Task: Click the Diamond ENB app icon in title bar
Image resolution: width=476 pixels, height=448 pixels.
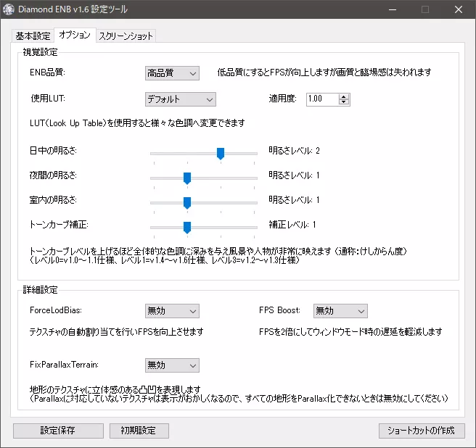Action: pyautogui.click(x=9, y=9)
